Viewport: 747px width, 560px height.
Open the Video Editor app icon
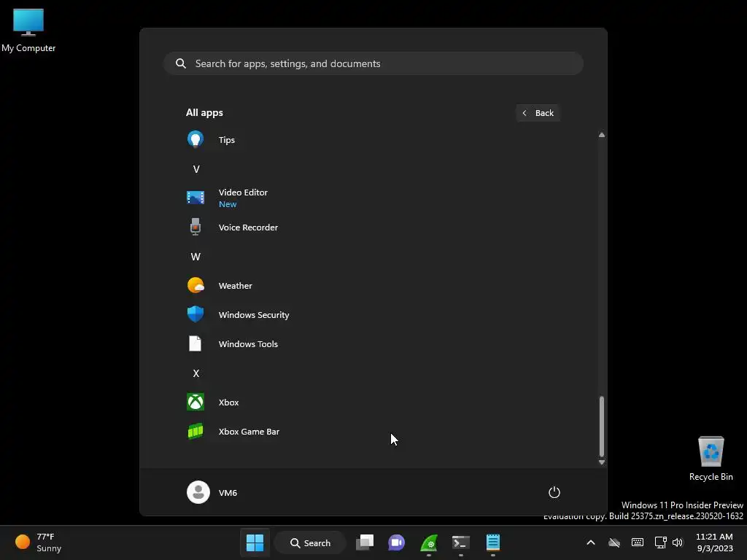pyautogui.click(x=196, y=197)
